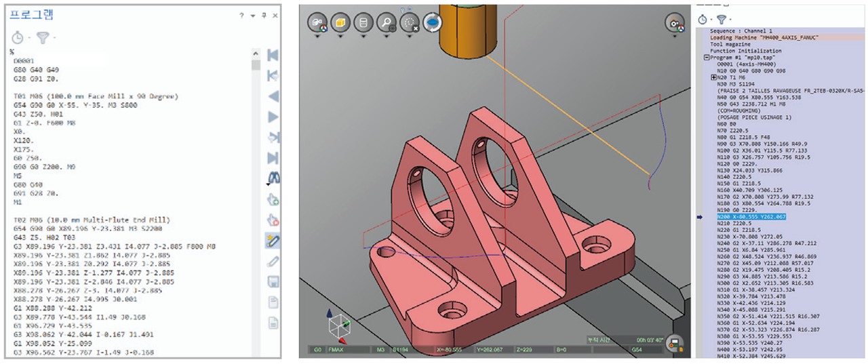
Task: Click the grey cylinder stock icon
Action: point(363,23)
